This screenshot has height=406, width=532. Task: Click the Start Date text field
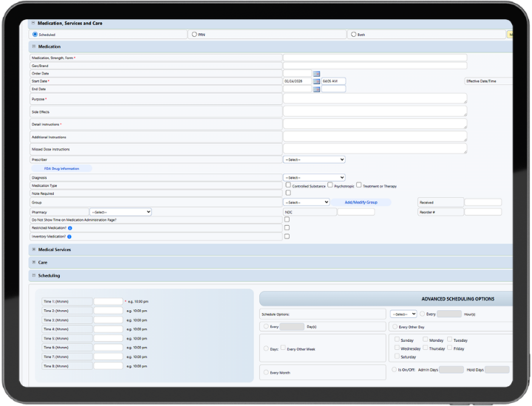click(297, 81)
